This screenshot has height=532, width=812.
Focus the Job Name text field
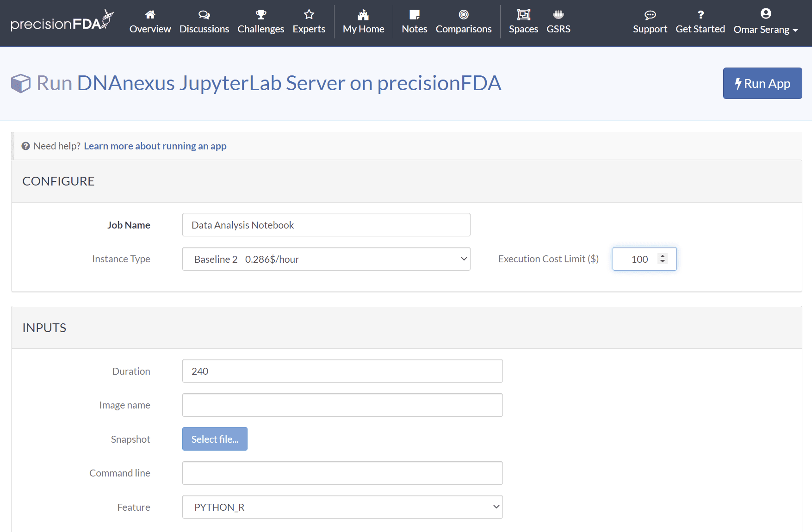point(326,225)
